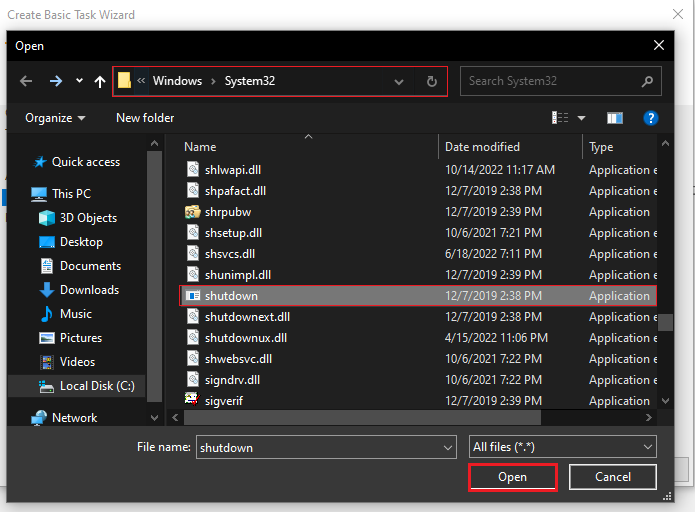
Task: Open the All files type filter
Action: pos(562,447)
